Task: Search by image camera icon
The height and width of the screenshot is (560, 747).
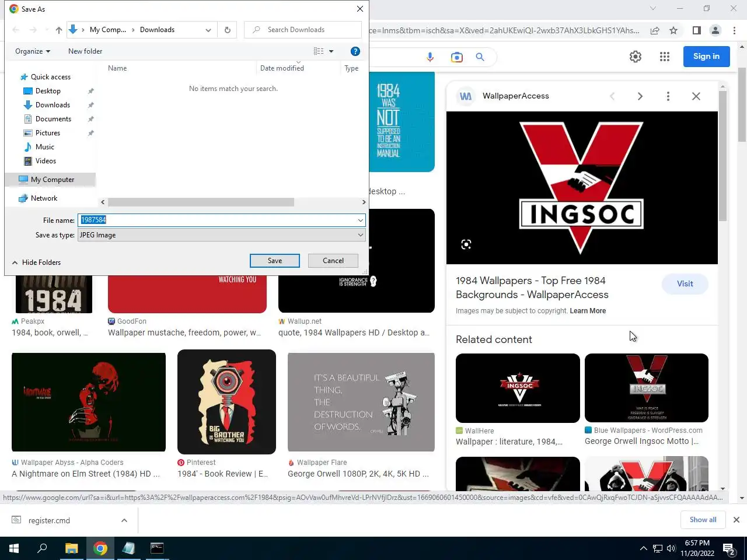Action: point(456,57)
